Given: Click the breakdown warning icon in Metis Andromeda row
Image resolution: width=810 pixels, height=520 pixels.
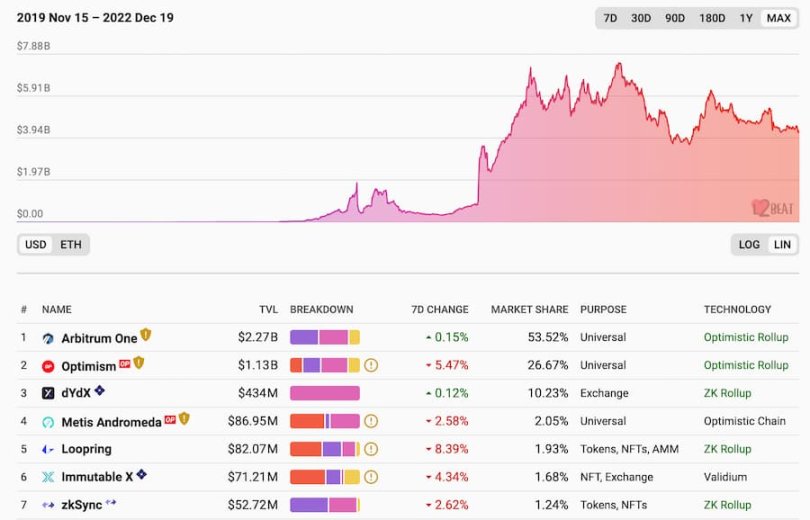Looking at the screenshot, I should [x=371, y=421].
